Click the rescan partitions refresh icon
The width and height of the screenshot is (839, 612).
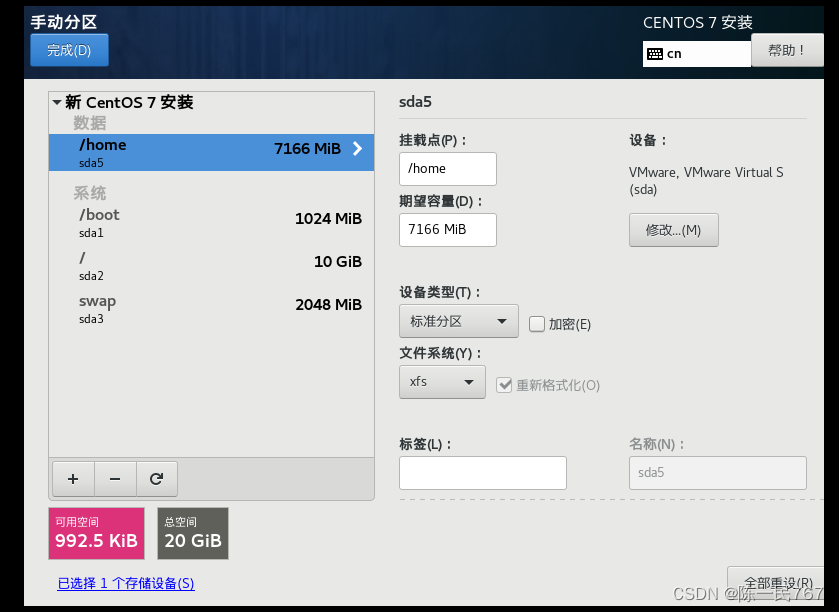[x=157, y=479]
